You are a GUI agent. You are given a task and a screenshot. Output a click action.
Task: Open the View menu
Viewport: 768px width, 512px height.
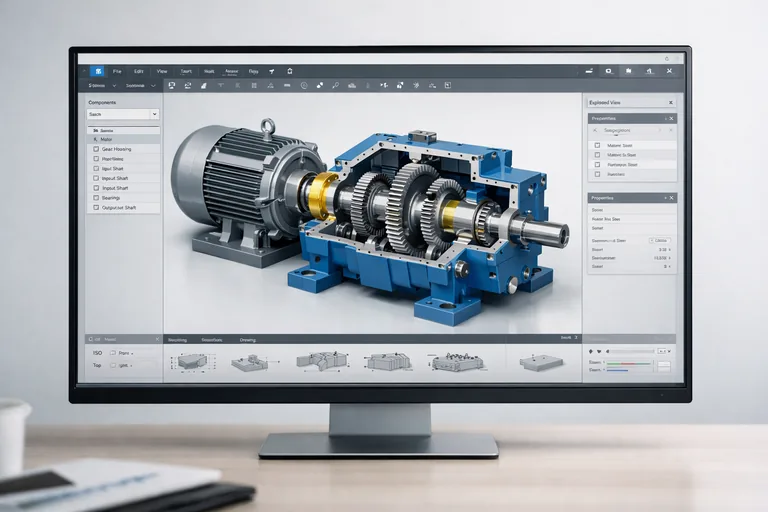click(161, 71)
